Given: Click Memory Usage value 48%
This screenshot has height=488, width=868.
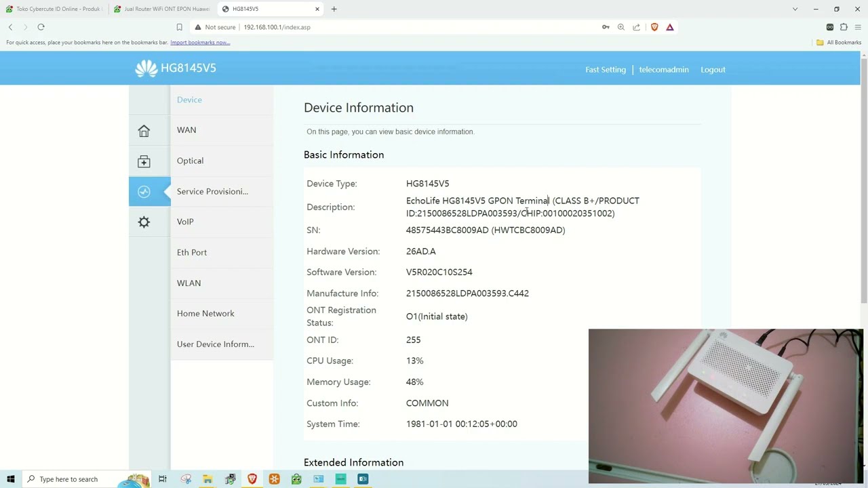Looking at the screenshot, I should [414, 382].
